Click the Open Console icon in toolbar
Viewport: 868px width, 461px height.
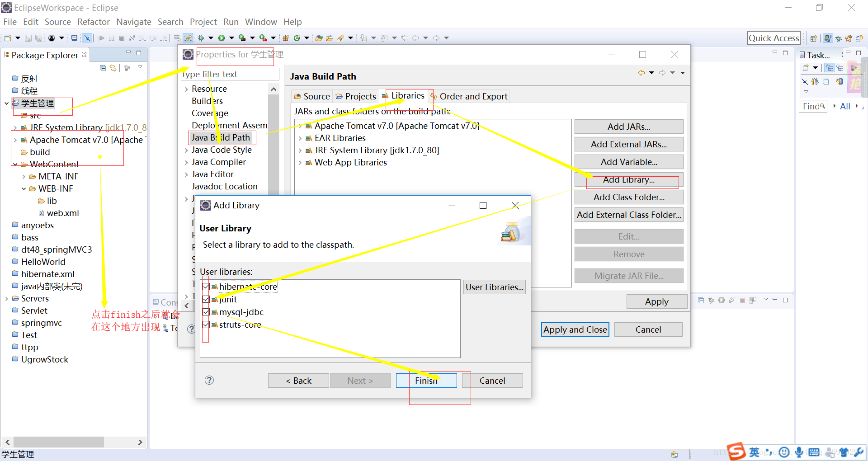74,38
